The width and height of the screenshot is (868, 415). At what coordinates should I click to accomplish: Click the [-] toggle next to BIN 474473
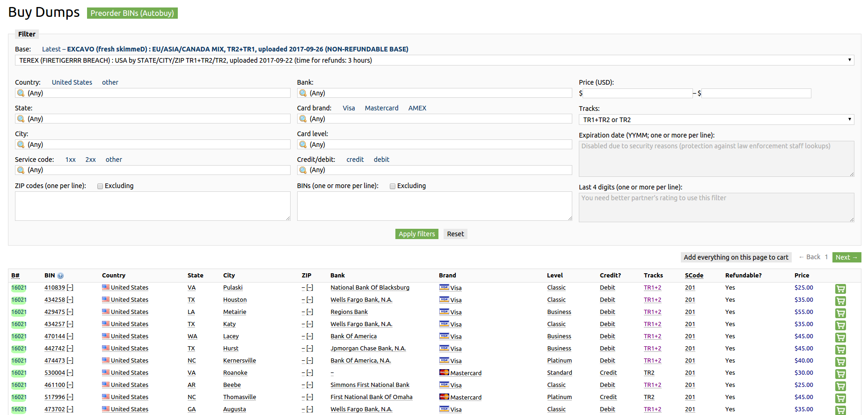click(70, 361)
